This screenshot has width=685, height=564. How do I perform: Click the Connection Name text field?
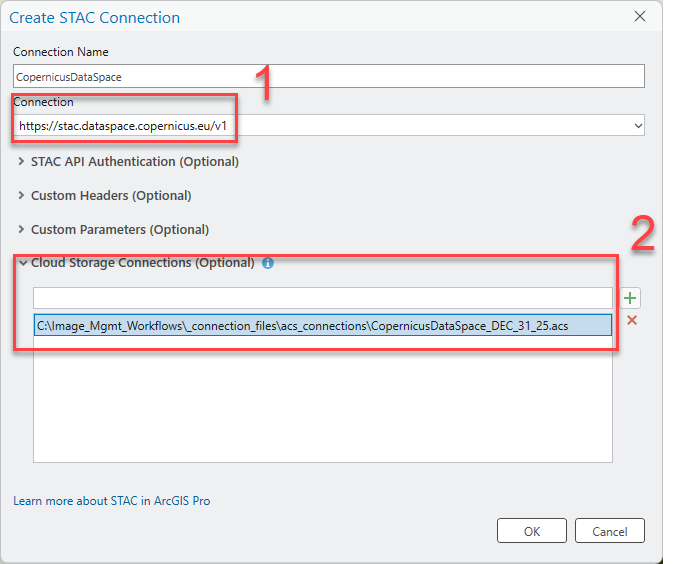(x=328, y=76)
